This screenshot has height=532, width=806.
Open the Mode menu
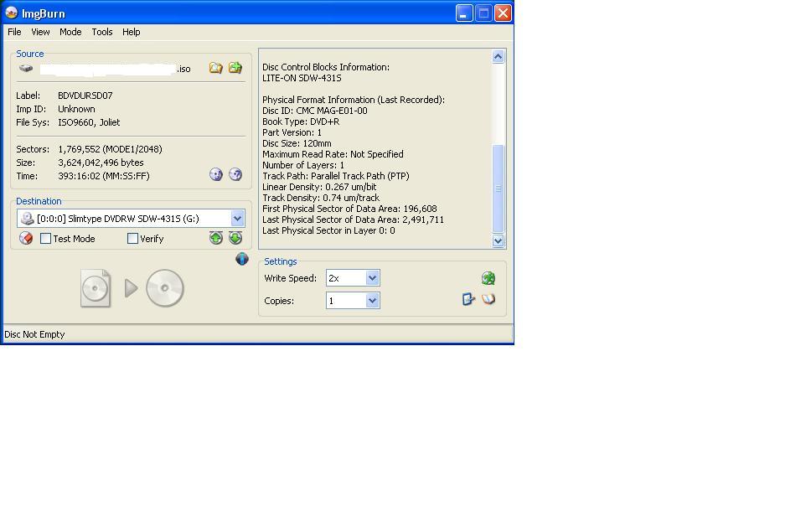point(70,32)
